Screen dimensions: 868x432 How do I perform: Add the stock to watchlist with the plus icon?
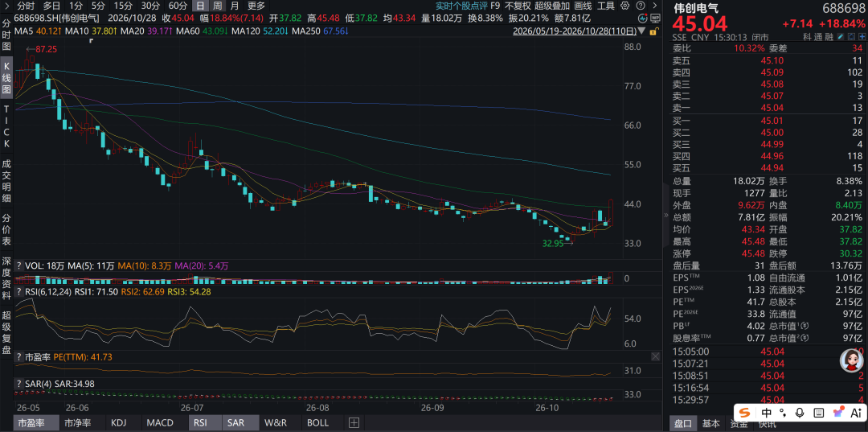point(862,36)
